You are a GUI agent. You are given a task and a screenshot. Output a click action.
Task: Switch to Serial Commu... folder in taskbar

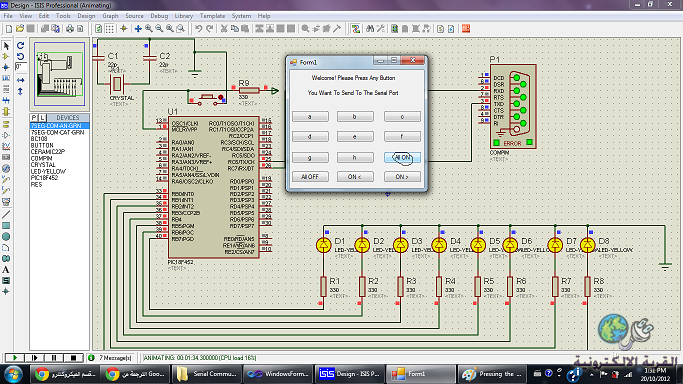(x=207, y=374)
